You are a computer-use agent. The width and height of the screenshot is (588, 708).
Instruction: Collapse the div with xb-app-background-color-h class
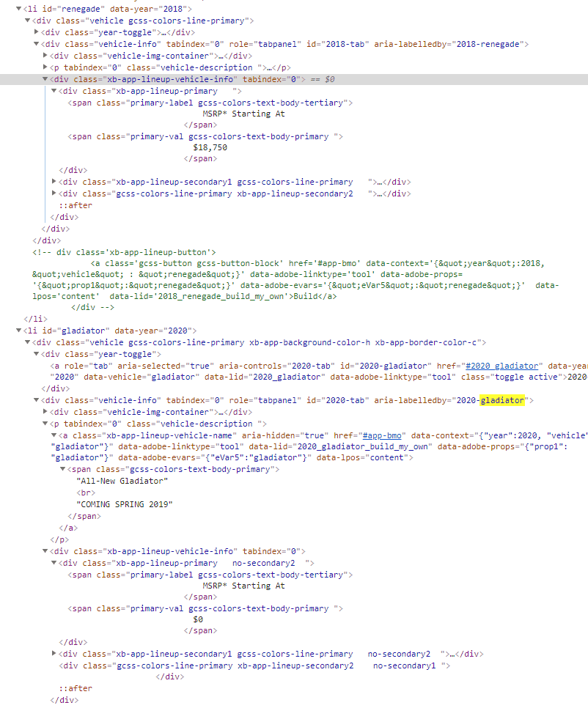(x=28, y=342)
